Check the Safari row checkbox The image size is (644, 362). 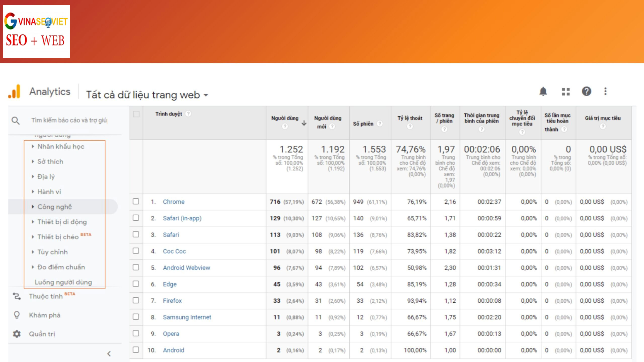click(x=136, y=234)
